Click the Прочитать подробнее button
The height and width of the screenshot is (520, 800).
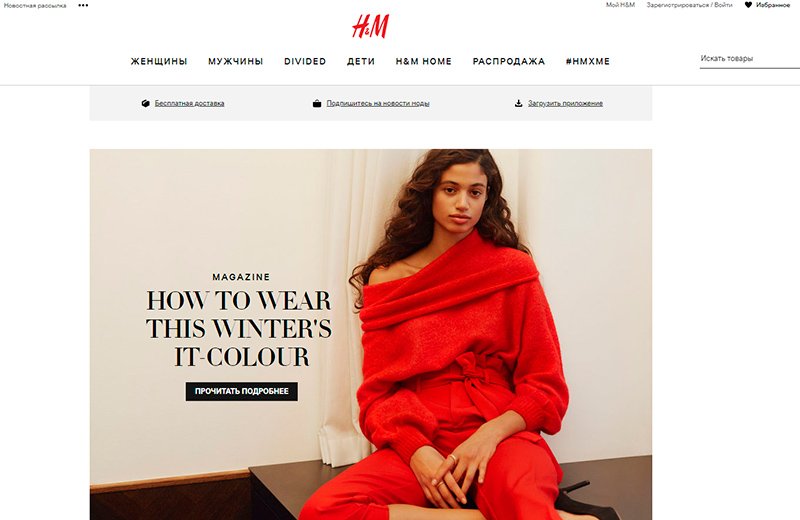pos(242,391)
